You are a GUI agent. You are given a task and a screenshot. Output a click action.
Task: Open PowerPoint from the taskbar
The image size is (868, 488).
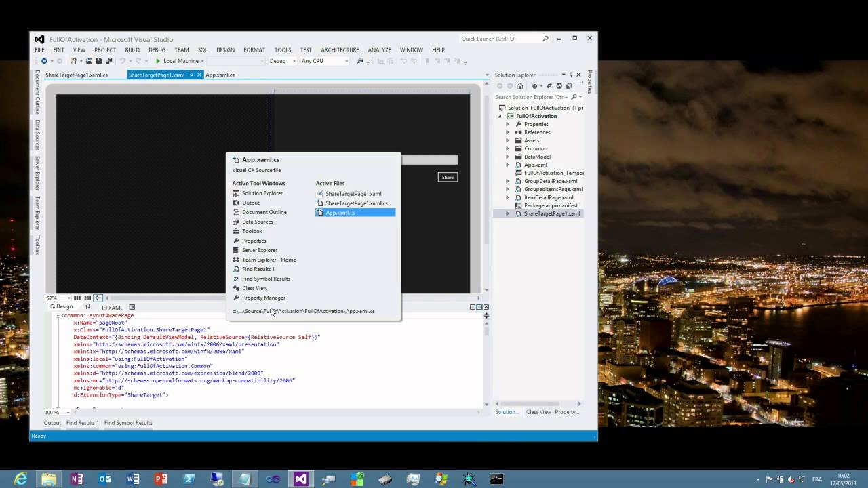161,479
